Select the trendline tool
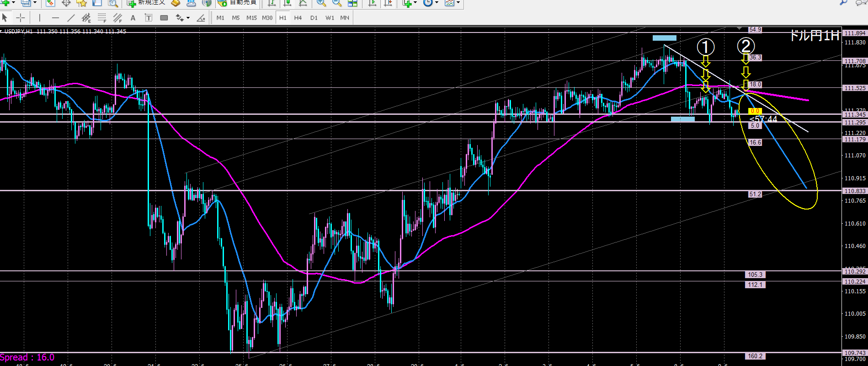Screen dimensions: 868x366 (x=71, y=18)
